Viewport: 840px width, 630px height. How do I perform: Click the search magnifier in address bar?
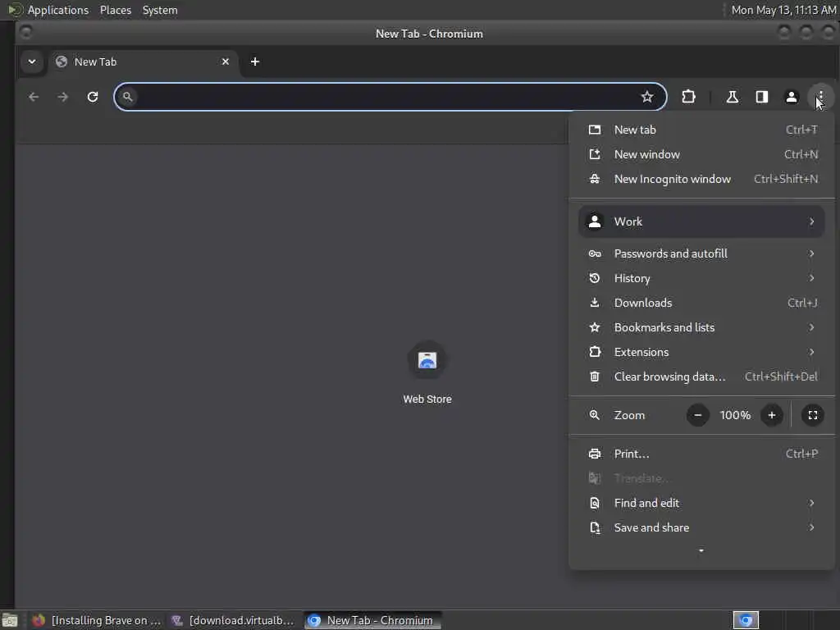pyautogui.click(x=127, y=97)
